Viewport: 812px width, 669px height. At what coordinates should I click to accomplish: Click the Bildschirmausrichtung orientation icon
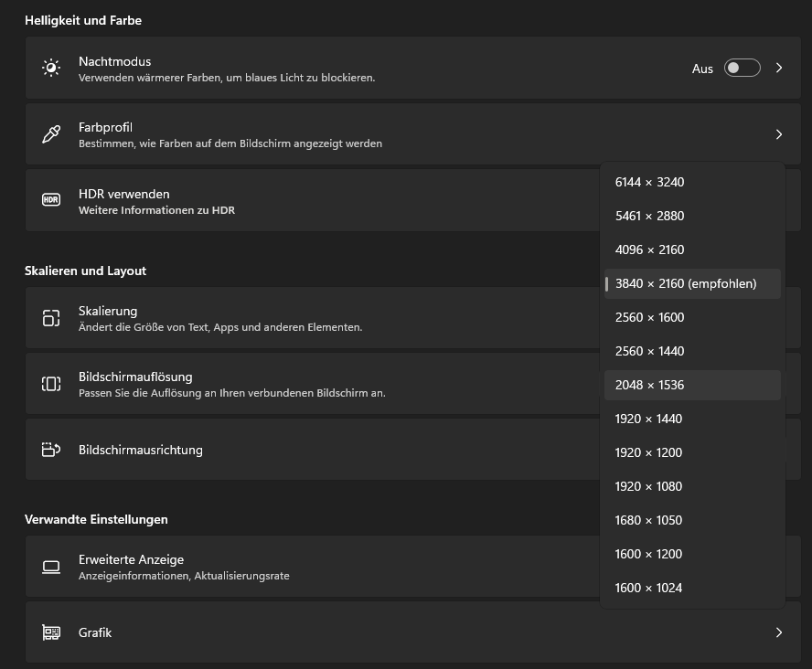tap(51, 450)
